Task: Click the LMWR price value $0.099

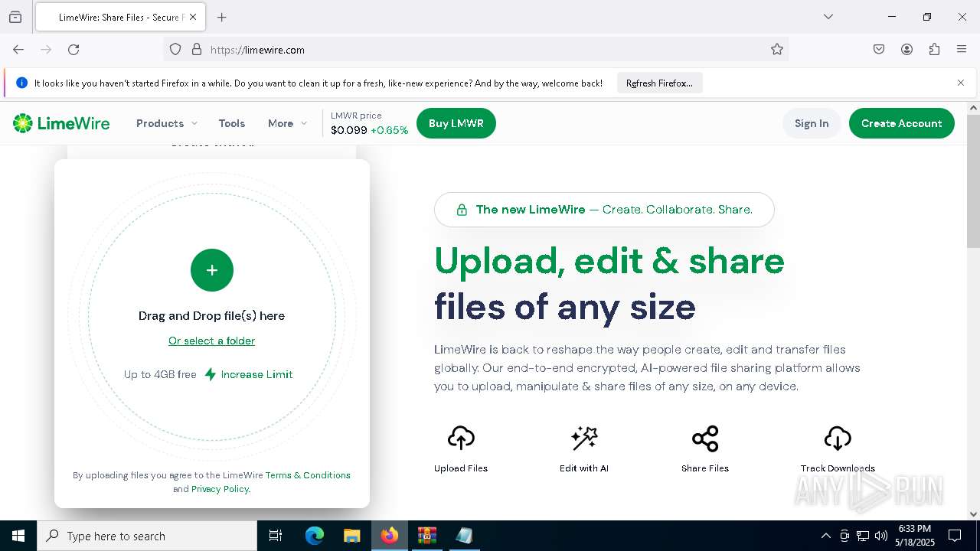Action: tap(349, 130)
